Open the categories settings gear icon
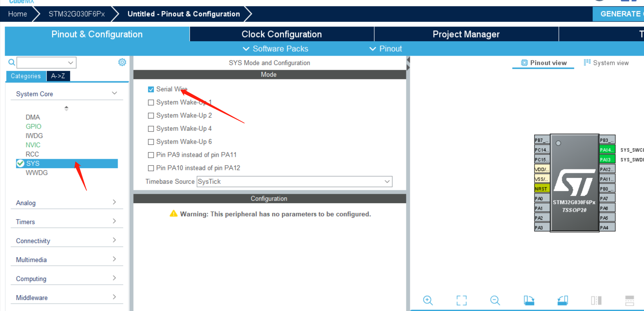This screenshot has width=644, height=311. (x=122, y=62)
